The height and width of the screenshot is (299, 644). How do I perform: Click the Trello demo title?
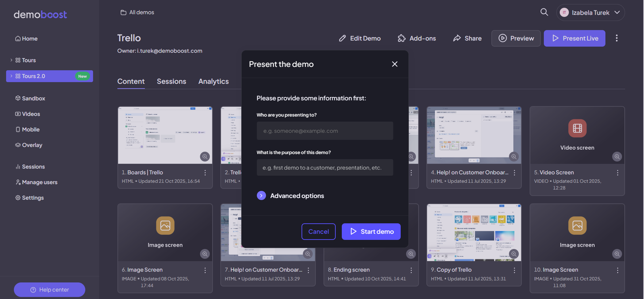(x=129, y=38)
